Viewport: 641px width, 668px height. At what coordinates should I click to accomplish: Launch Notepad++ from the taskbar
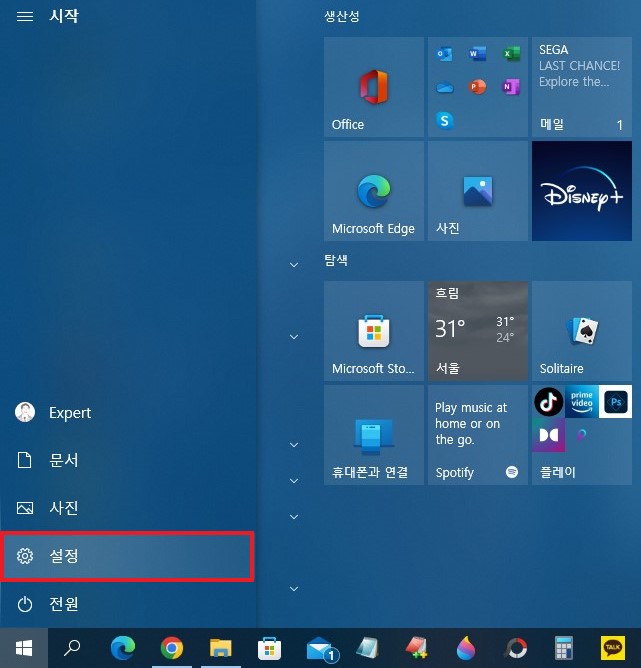pos(417,648)
